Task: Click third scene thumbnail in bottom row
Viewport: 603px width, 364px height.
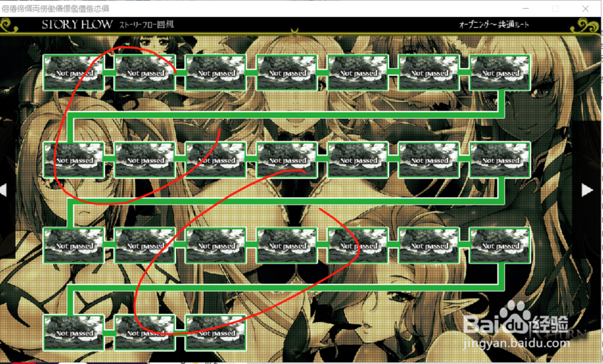Action: tap(216, 333)
